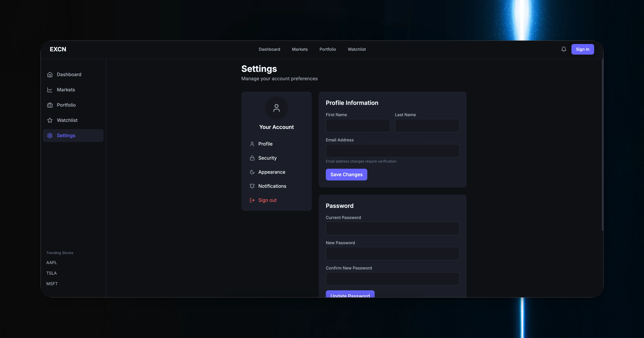Image resolution: width=644 pixels, height=338 pixels.
Task: Select Dashboard label in the sidebar
Action: click(69, 75)
